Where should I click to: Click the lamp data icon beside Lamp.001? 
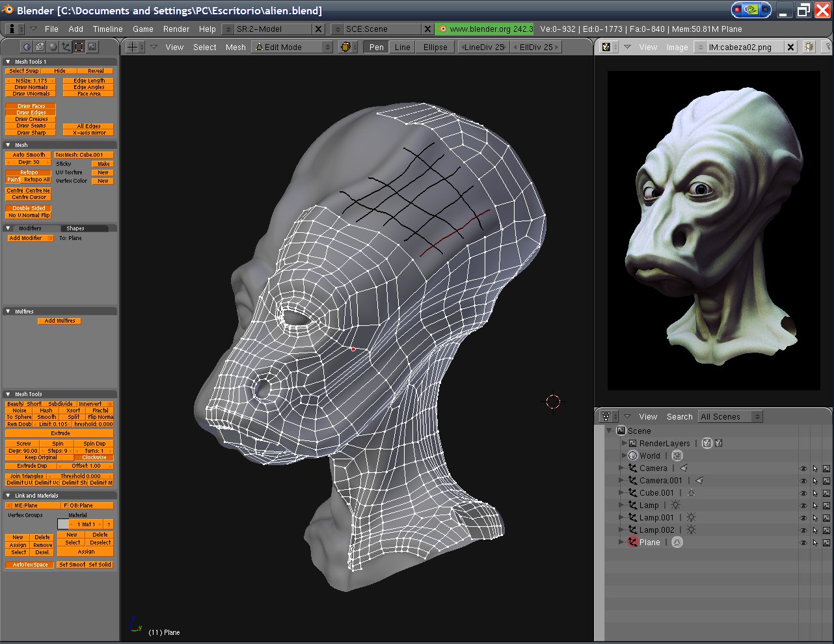(691, 518)
